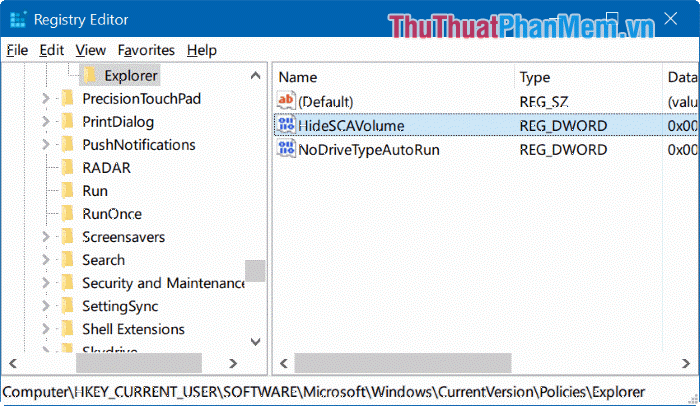Click the Registry Editor app icon in title bar
The width and height of the screenshot is (700, 406).
(18, 20)
